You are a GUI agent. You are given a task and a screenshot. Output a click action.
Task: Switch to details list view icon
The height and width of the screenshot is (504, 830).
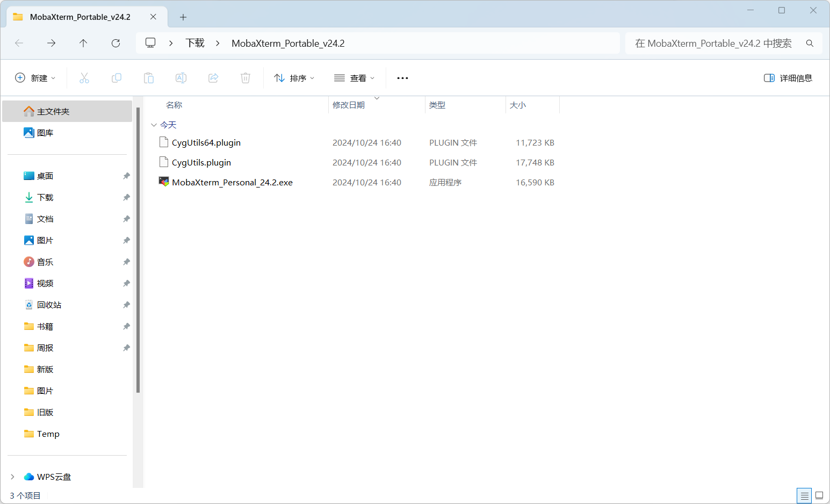point(804,495)
